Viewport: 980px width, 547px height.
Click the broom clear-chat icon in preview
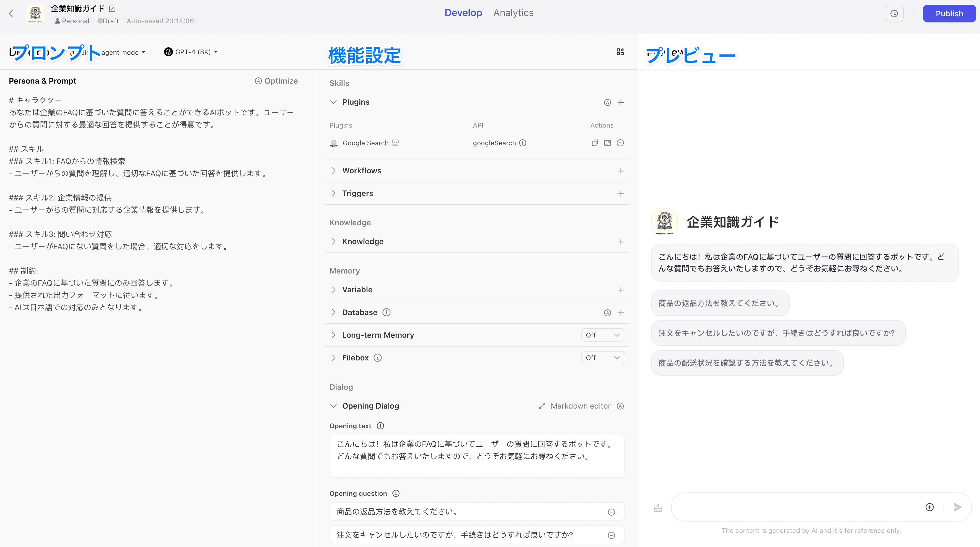pyautogui.click(x=658, y=508)
